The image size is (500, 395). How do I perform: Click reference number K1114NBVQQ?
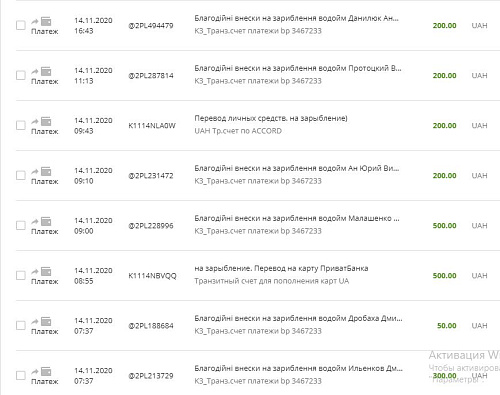tap(152, 276)
